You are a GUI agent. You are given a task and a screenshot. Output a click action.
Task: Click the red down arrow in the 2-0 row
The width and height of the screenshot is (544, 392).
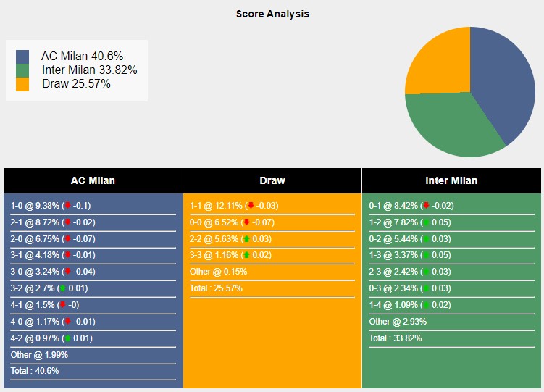pyautogui.click(x=67, y=238)
